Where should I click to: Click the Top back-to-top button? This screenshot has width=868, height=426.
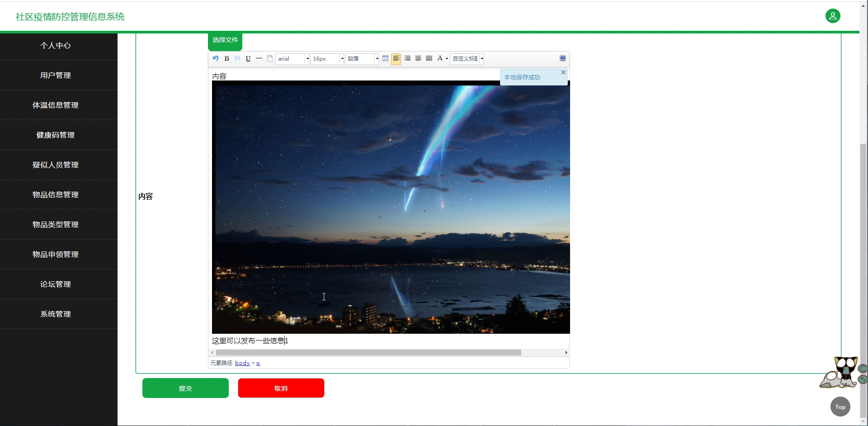coord(840,407)
